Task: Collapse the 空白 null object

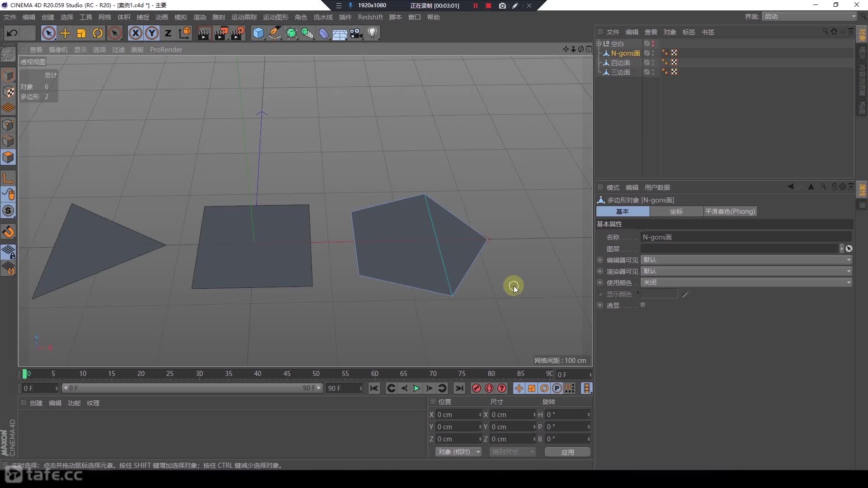Action: [x=599, y=43]
